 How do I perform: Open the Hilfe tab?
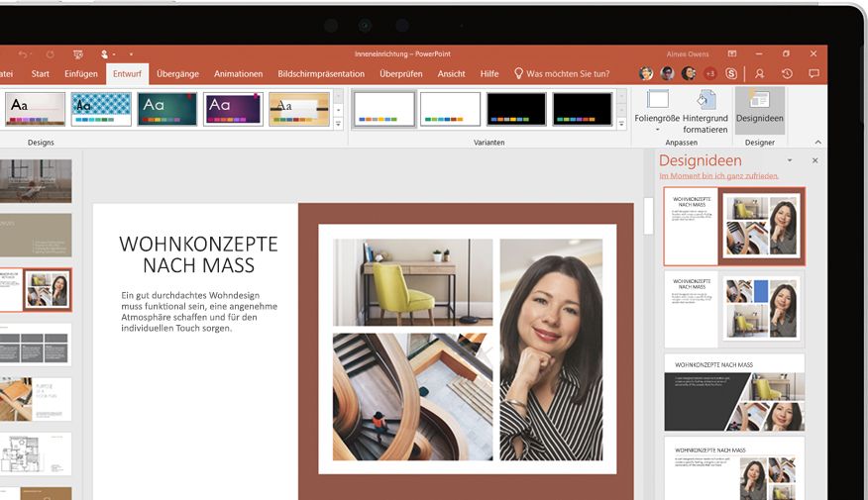point(489,73)
